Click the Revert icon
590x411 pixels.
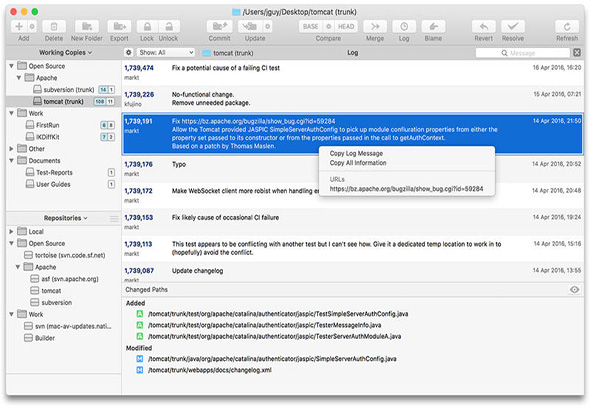click(484, 26)
